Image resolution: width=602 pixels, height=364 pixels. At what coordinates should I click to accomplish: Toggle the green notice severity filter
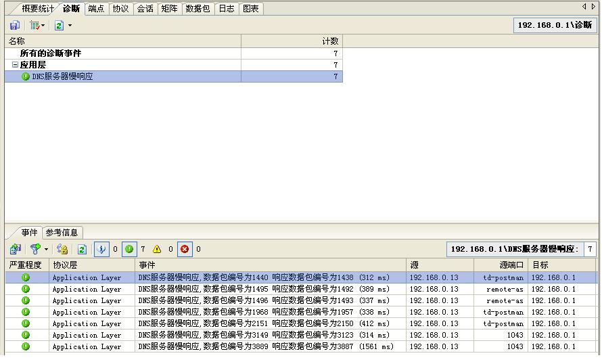pyautogui.click(x=129, y=249)
